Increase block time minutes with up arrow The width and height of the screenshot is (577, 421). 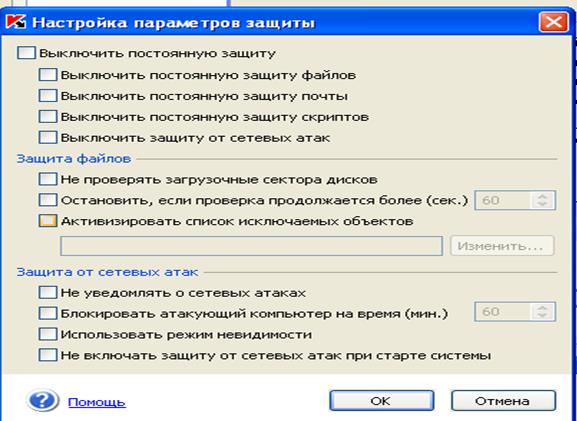click(x=543, y=307)
